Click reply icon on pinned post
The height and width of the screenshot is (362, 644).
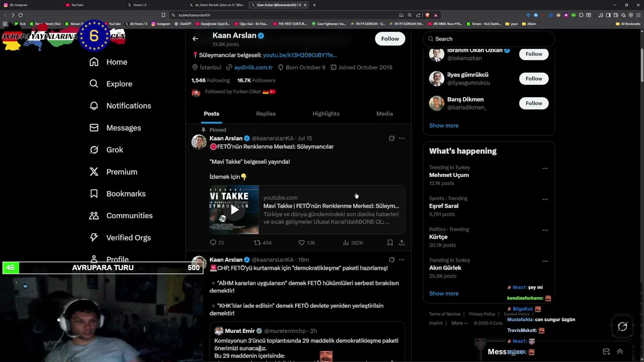pos(213,242)
